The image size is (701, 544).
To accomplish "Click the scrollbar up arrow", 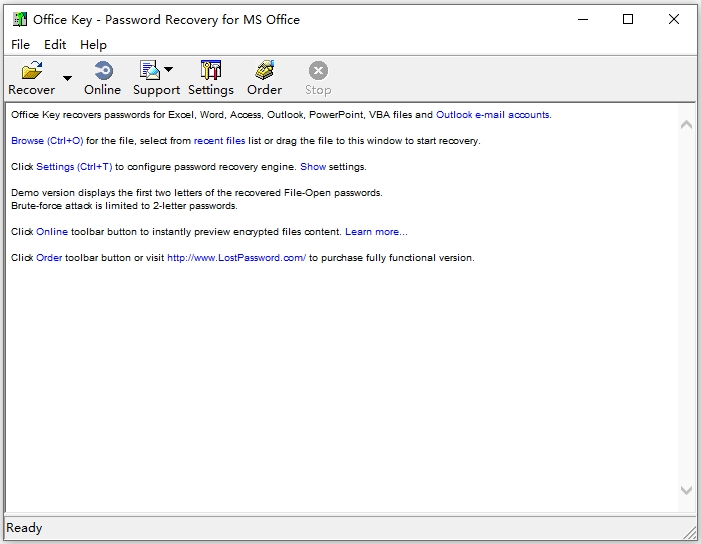I will [x=686, y=125].
